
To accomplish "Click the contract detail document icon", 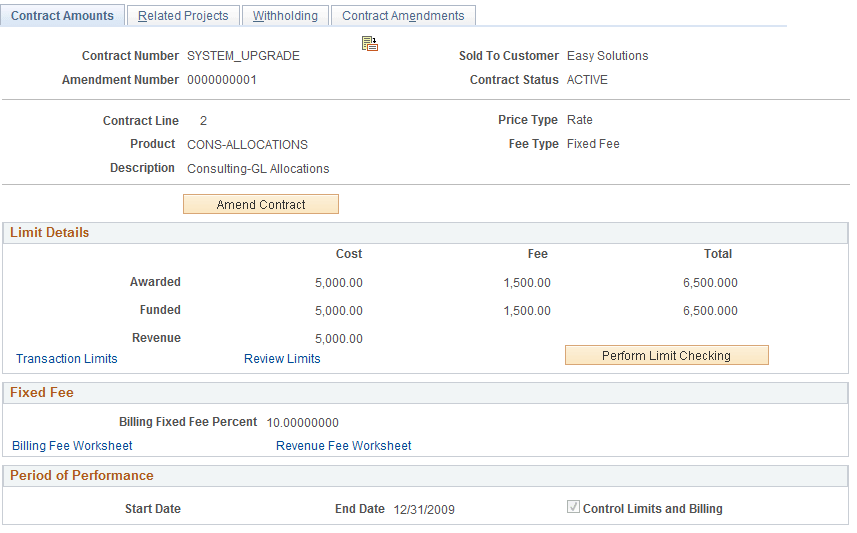I will pyautogui.click(x=370, y=44).
